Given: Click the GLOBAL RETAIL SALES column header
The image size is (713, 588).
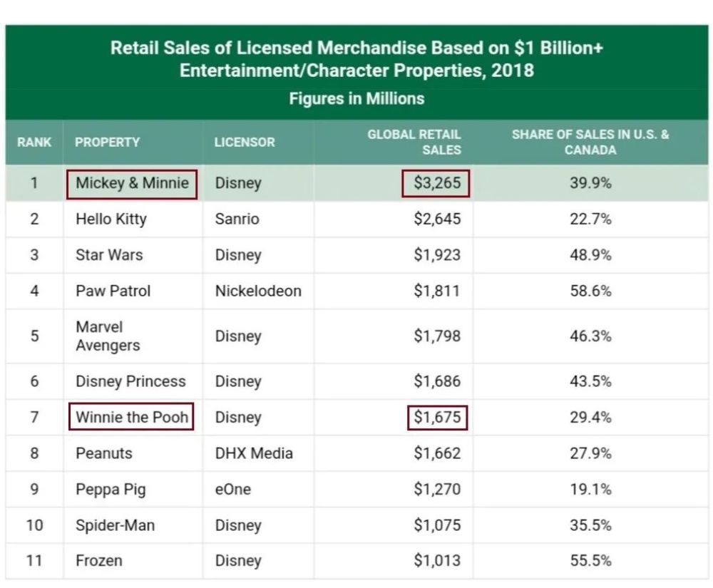Looking at the screenshot, I should (x=414, y=142).
